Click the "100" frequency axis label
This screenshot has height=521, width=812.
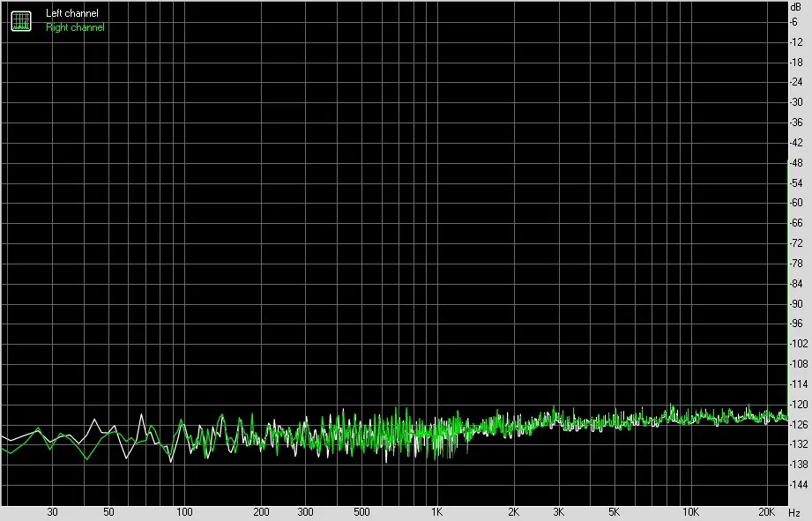[x=184, y=512]
